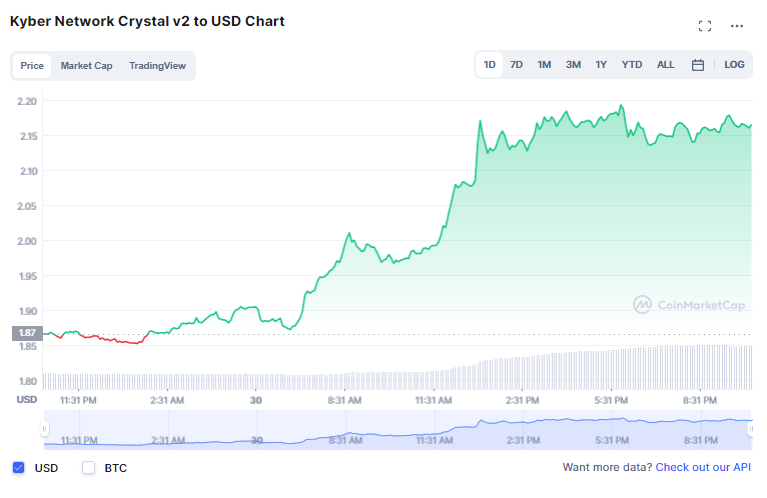Click the 1.87 price marker label
Viewport: 767px width, 498px height.
point(27,333)
